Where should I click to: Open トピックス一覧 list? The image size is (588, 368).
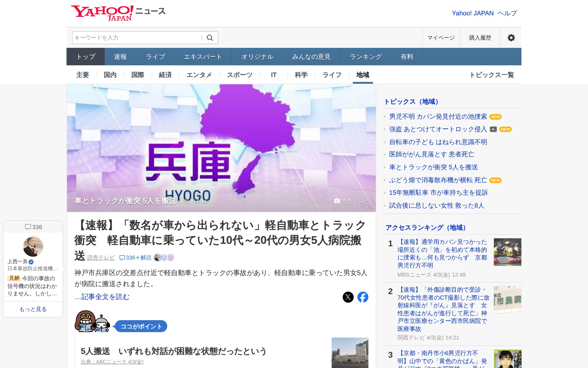(x=492, y=75)
